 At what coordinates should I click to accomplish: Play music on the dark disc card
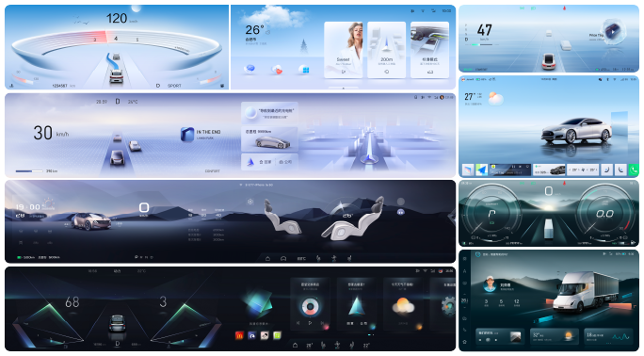point(310,323)
